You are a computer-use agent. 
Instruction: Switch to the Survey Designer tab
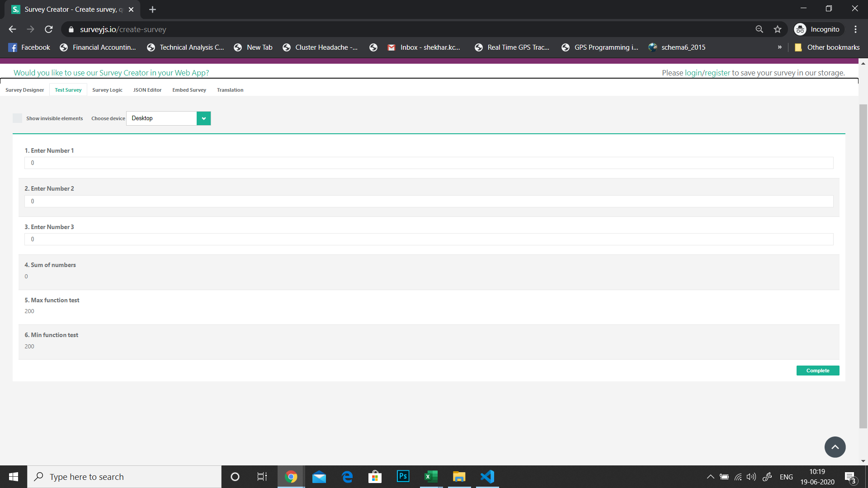coord(24,89)
